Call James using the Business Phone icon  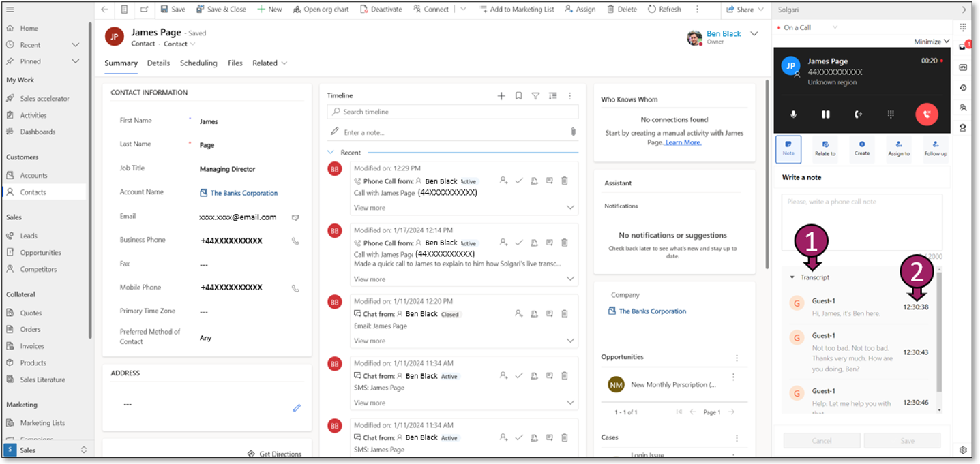(296, 240)
